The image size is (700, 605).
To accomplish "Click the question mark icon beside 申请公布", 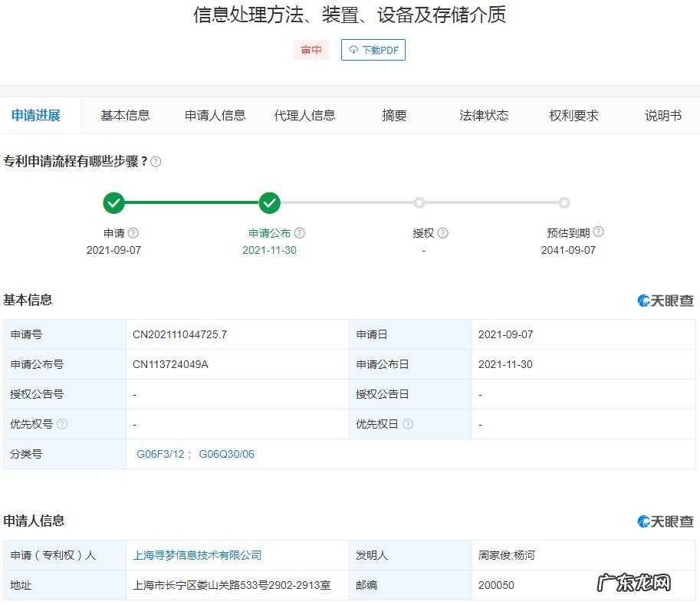I will [x=299, y=232].
